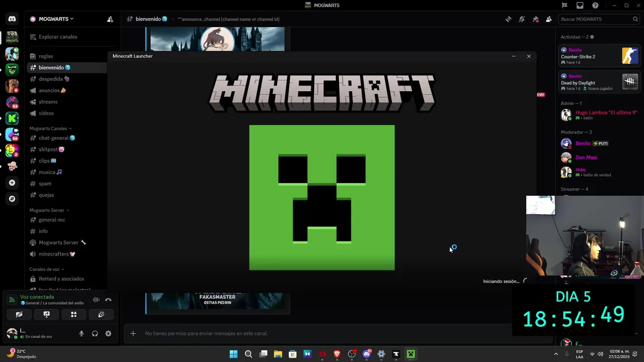
Task: Collapse the Mogwarts Canales category
Action: (50, 129)
